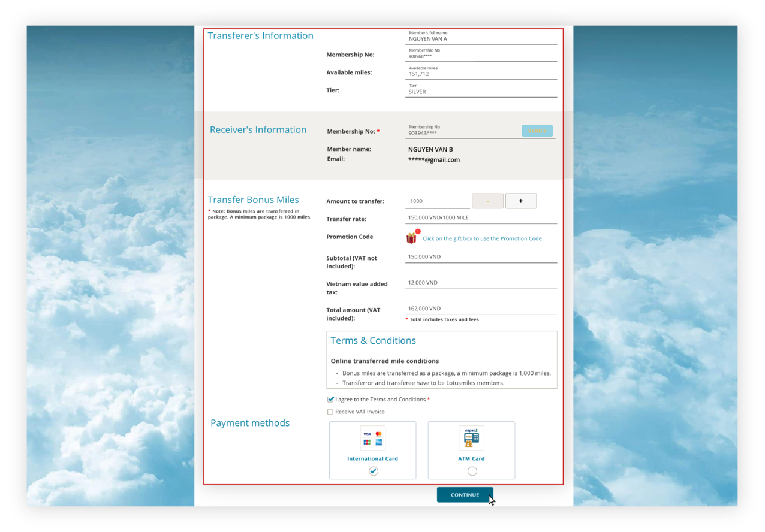Decrease transfer amount with minus button

487,201
